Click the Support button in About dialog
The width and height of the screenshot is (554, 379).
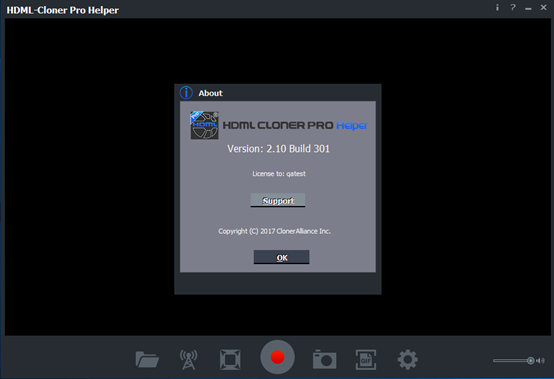(x=278, y=200)
